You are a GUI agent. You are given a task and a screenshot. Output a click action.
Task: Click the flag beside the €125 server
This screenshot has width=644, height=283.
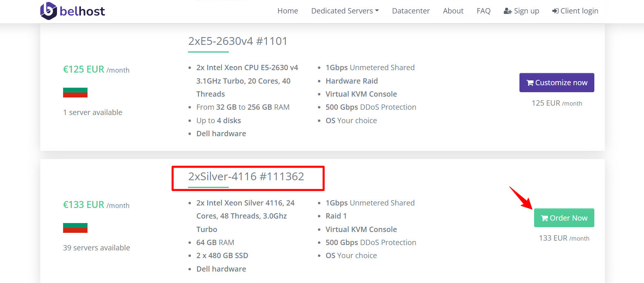tap(75, 93)
